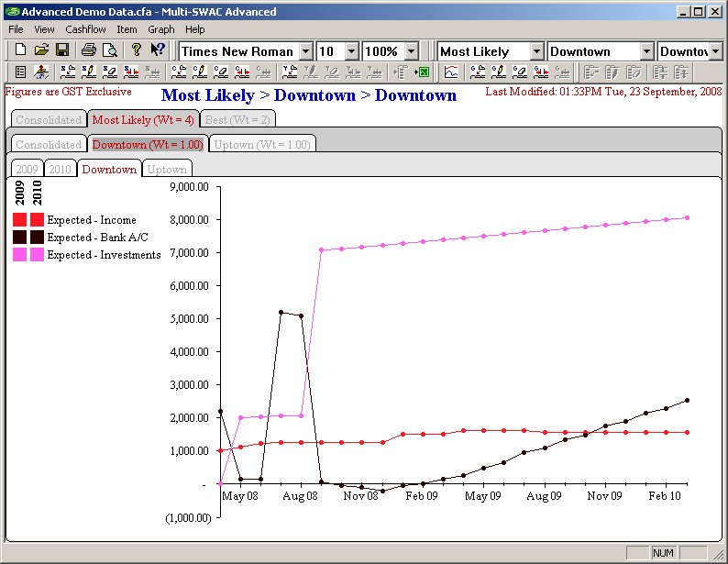The width and height of the screenshot is (728, 564).
Task: Select the Uptown (Wt = 1.00) tab
Action: click(x=262, y=144)
